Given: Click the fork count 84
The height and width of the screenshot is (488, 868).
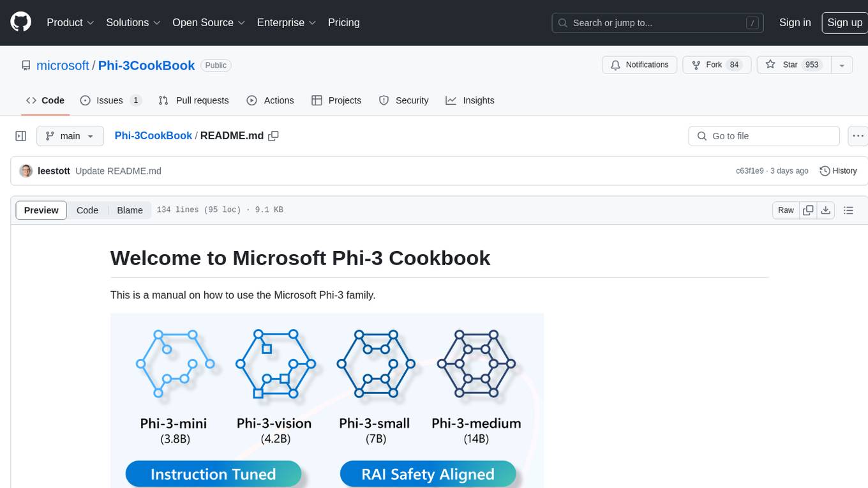Looking at the screenshot, I should click(735, 65).
